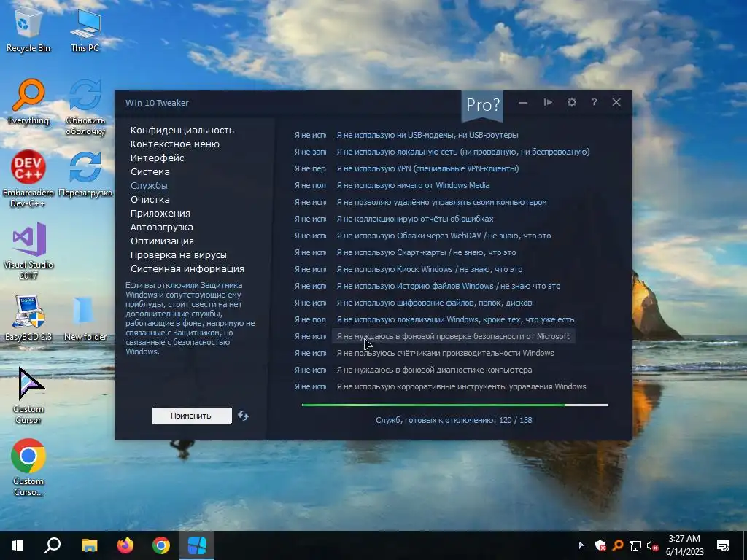Go to Автозагрузка section

tap(161, 227)
